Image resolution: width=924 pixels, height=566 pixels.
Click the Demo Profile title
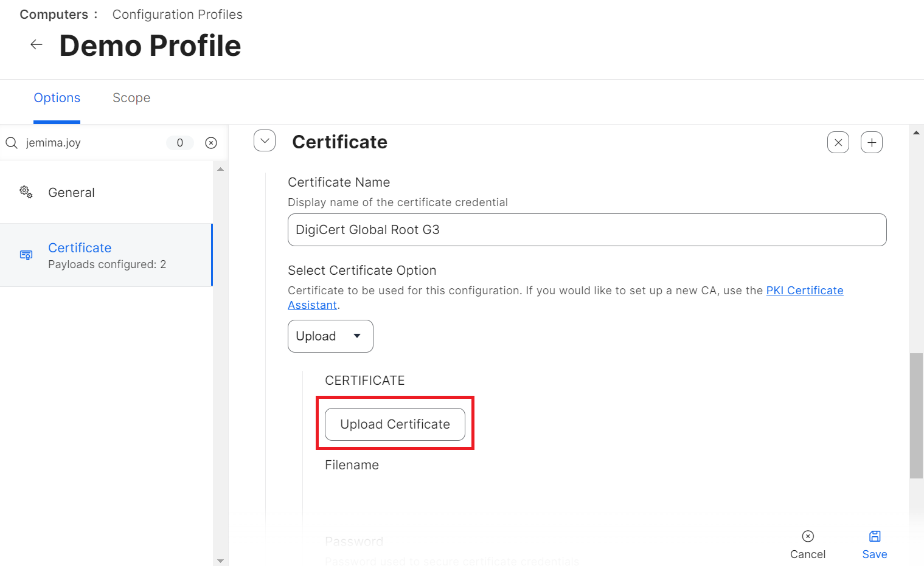click(150, 46)
